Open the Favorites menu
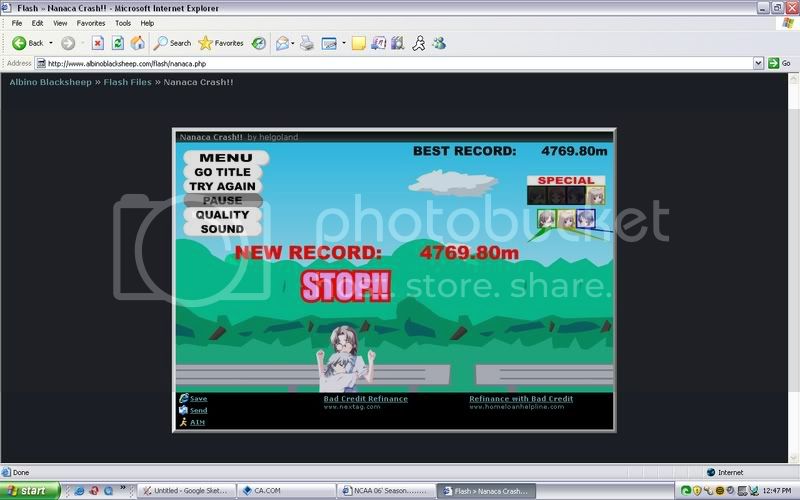 [91, 23]
